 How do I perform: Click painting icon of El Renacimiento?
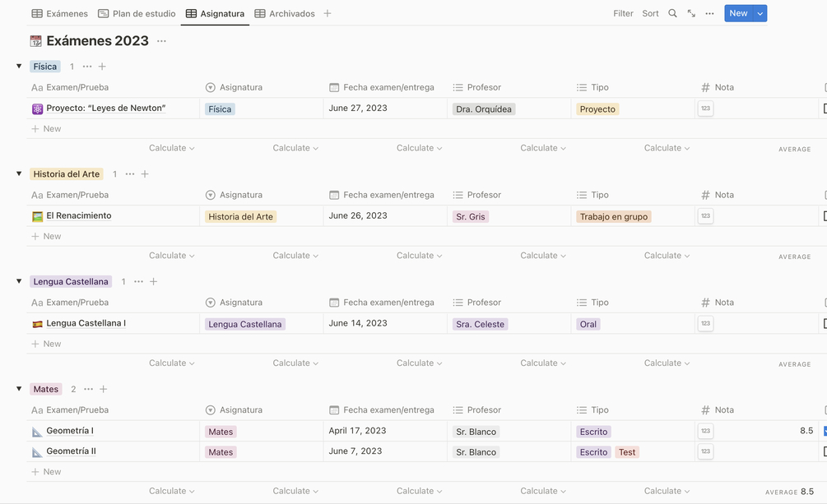[38, 217]
